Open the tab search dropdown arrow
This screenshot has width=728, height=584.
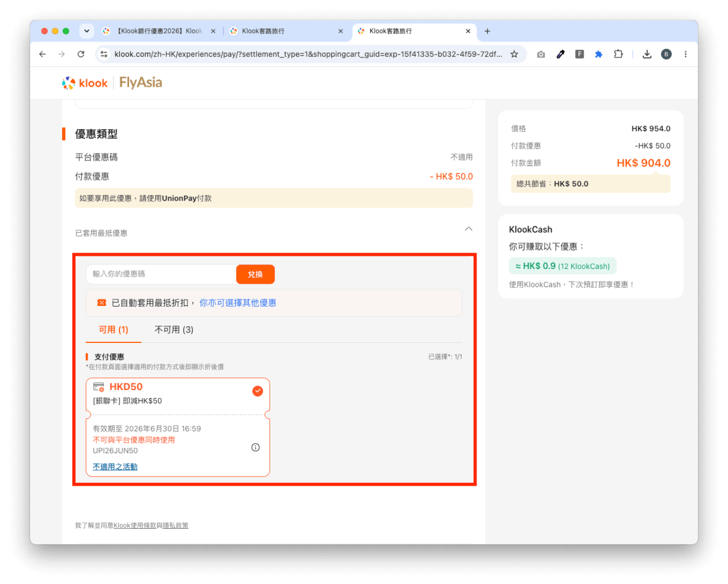click(x=86, y=31)
